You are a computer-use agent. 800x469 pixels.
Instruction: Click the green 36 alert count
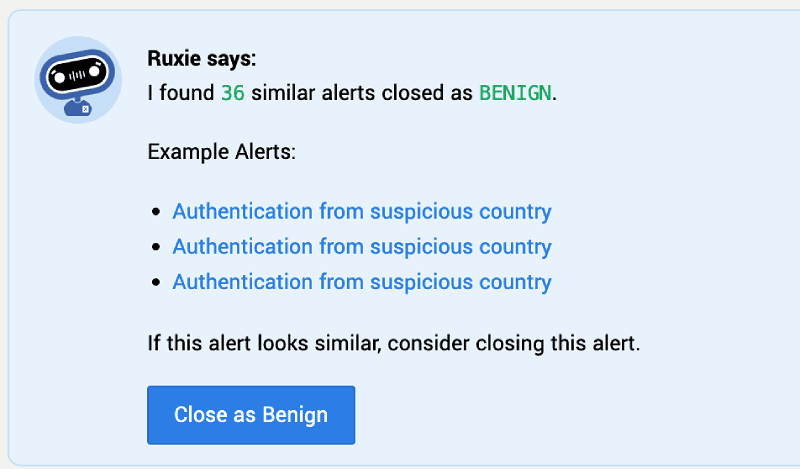(x=232, y=94)
